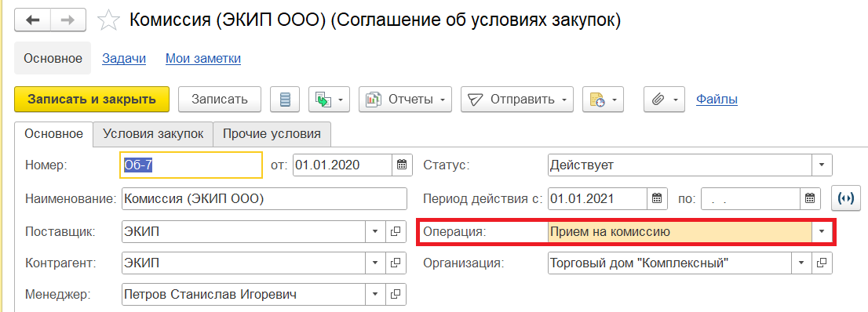
Task: Go forward with the right arrow button
Action: pyautogui.click(x=67, y=20)
